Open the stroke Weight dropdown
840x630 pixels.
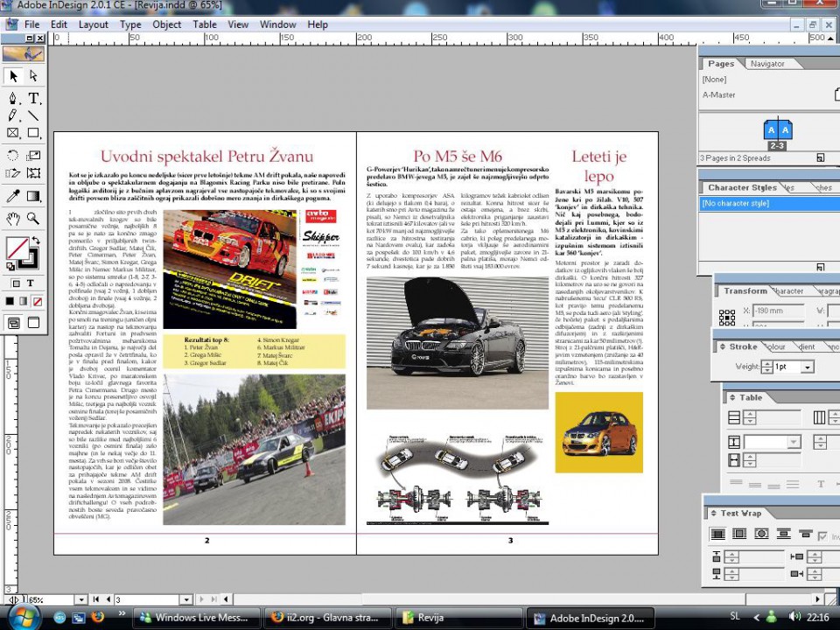(808, 367)
